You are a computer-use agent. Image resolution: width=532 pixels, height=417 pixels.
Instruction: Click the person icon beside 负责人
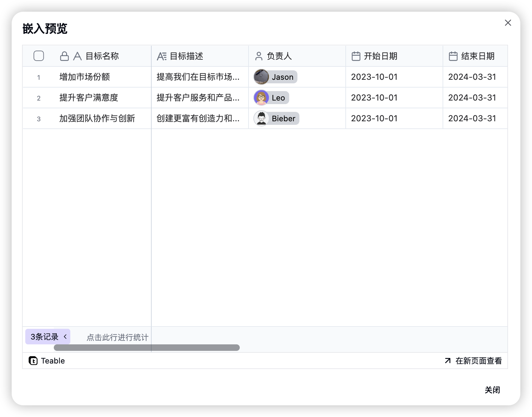pos(259,56)
